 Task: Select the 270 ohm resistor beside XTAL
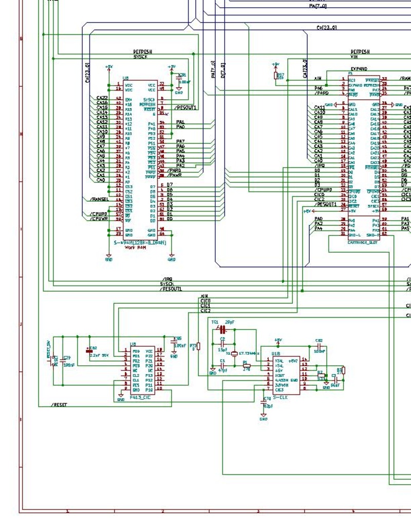(x=247, y=365)
